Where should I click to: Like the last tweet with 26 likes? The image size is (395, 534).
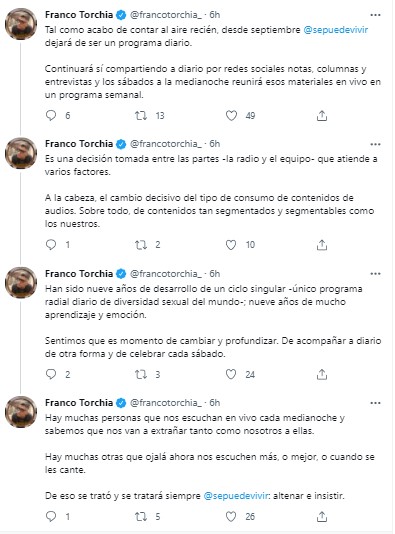click(x=231, y=517)
